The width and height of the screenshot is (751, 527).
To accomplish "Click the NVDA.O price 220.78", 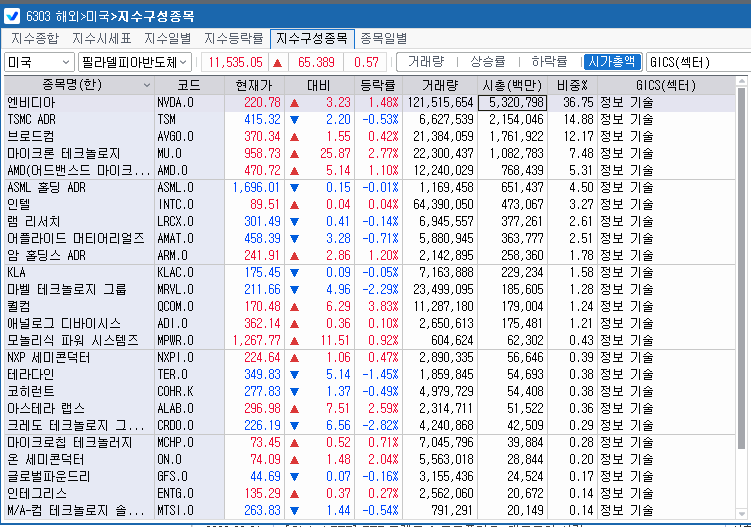I will pyautogui.click(x=254, y=103).
